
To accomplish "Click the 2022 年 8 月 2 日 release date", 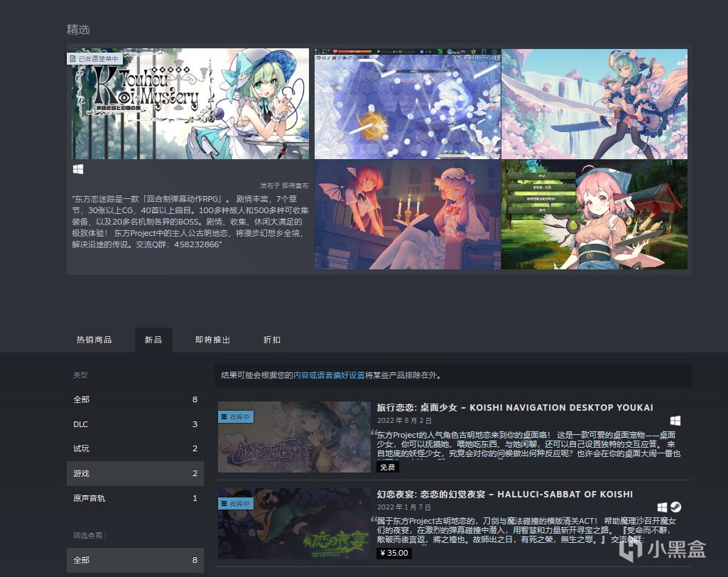I will (404, 421).
